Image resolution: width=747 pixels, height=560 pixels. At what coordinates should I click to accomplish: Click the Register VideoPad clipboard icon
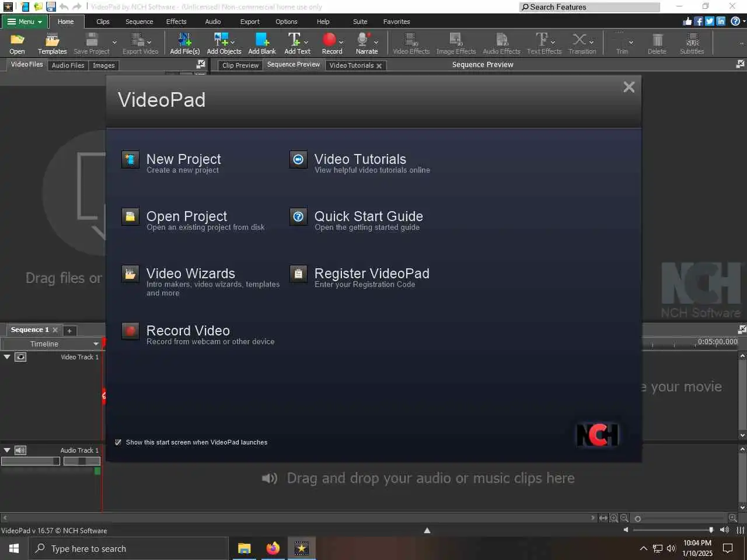pyautogui.click(x=298, y=274)
